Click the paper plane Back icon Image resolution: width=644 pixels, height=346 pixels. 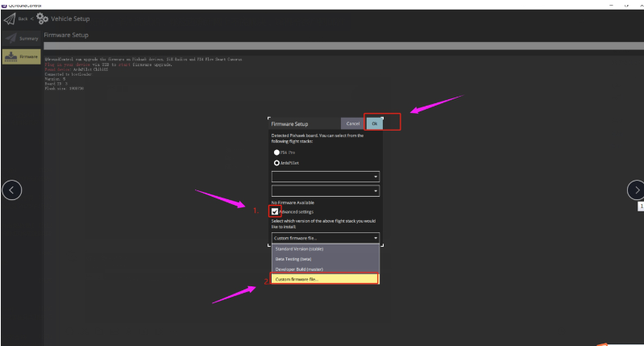point(9,18)
